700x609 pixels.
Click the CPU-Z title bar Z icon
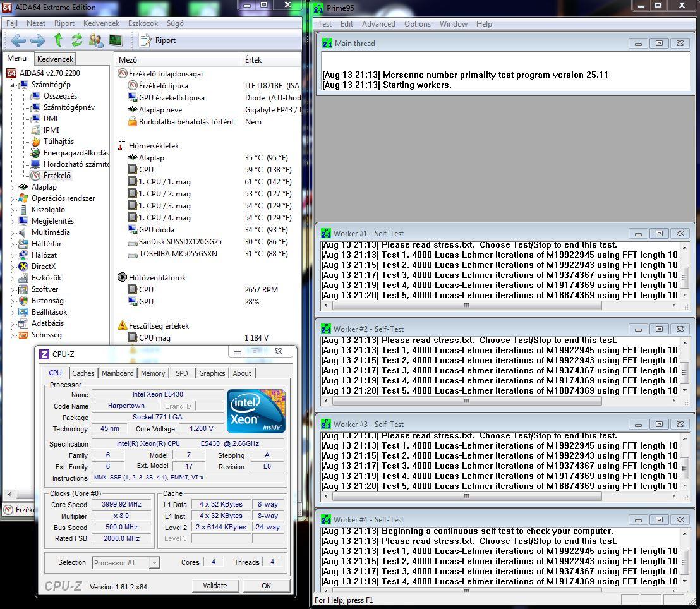(44, 354)
